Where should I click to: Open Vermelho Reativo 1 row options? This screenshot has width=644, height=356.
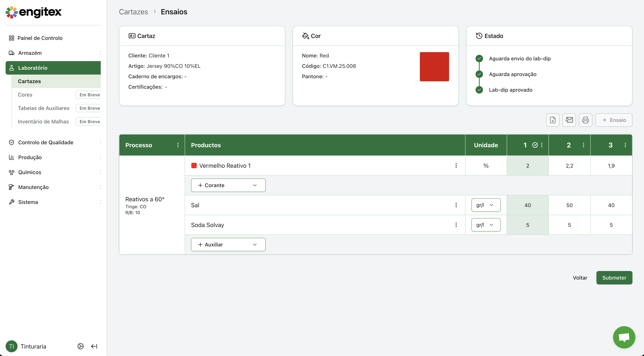tap(456, 166)
